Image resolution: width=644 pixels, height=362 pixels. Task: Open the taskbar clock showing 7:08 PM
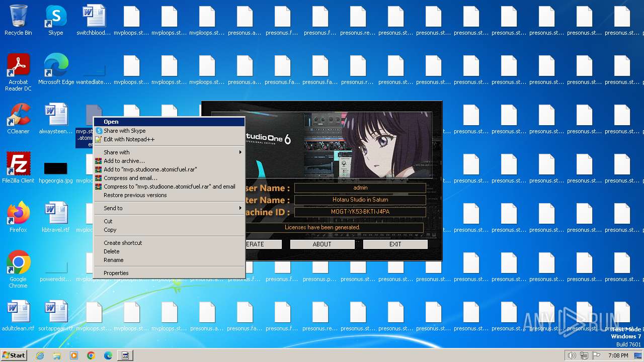click(618, 355)
